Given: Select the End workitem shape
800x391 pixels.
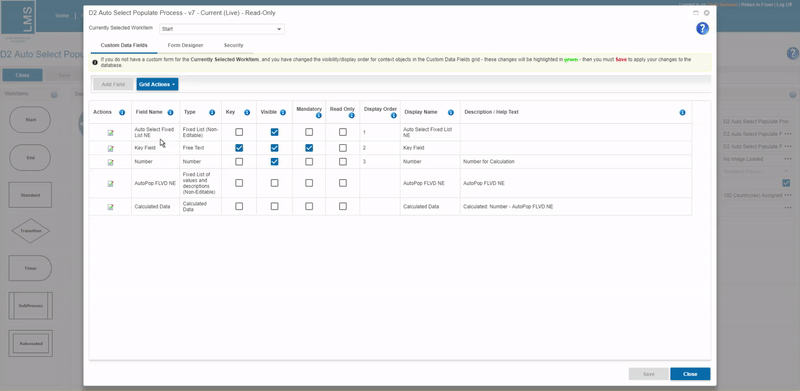Looking at the screenshot, I should point(30,158).
